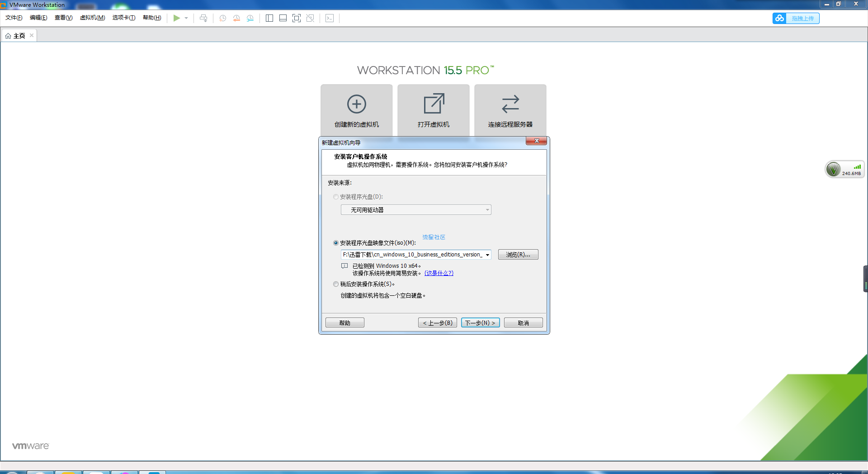The height and width of the screenshot is (474, 868).
Task: Click the info balloon icon beside 已检测到 Windows 10
Action: pos(344,266)
